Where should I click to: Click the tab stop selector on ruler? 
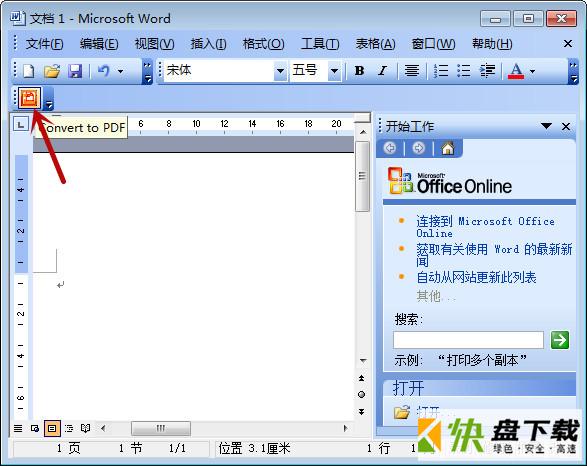(21, 124)
